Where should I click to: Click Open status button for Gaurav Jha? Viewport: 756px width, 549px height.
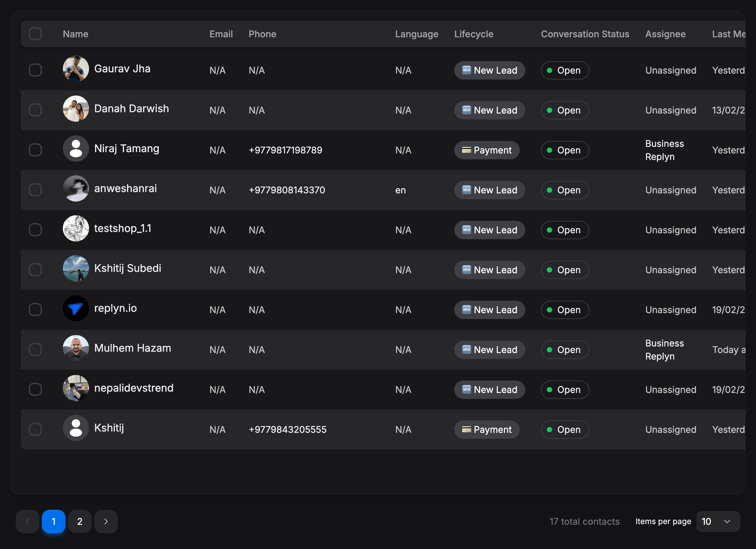point(564,70)
